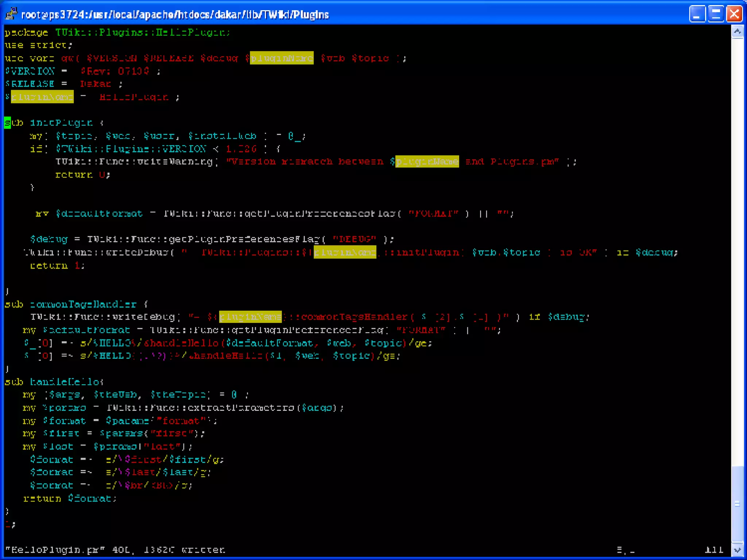Screen dimensions: 747x560
Task: Click highlighted pluginName in writeWarning message
Action: pos(427,162)
